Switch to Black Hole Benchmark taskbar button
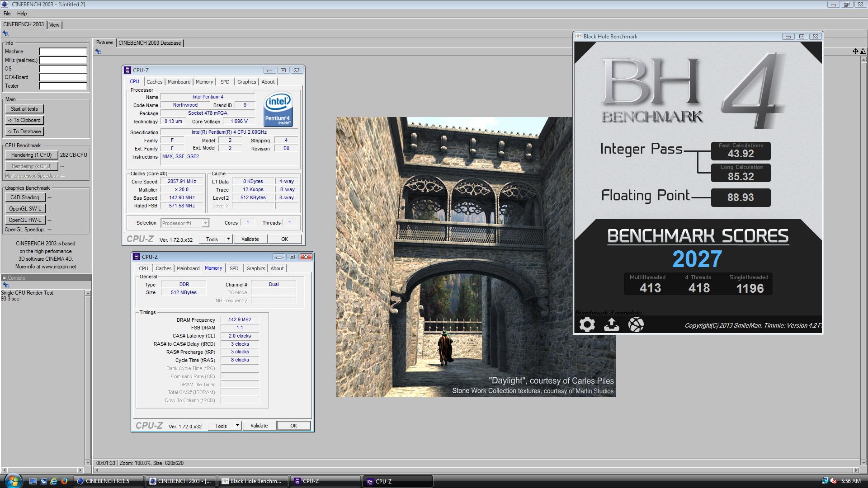 [253, 481]
